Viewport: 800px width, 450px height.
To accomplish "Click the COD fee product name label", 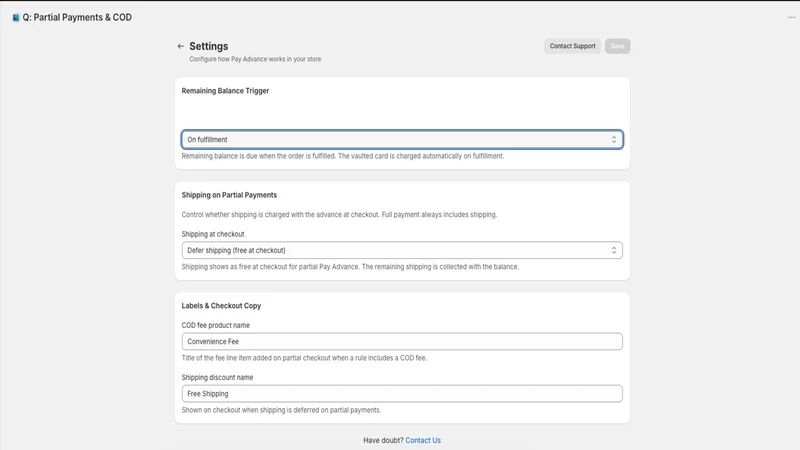I will pyautogui.click(x=215, y=325).
